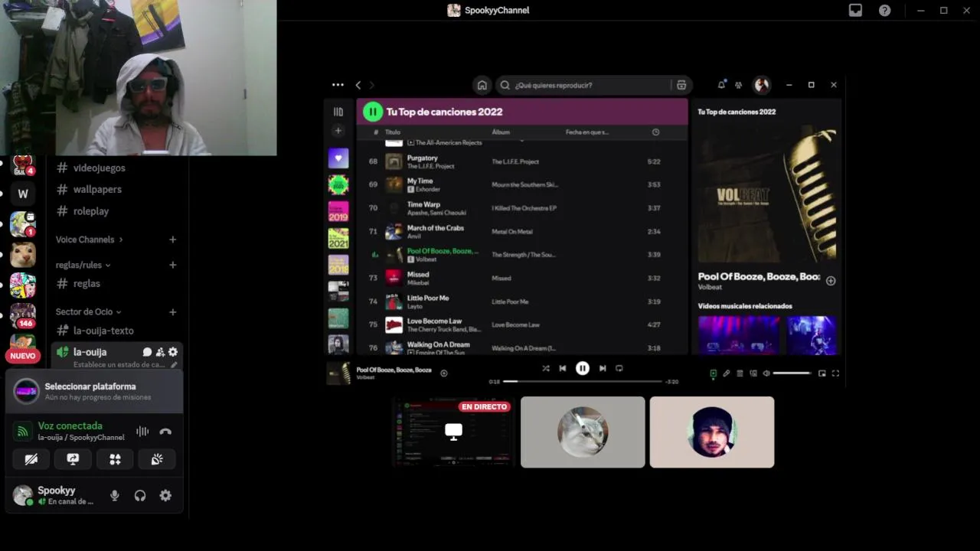Add channel to Voice Channels category
Viewport: 980px width, 551px height.
click(173, 240)
